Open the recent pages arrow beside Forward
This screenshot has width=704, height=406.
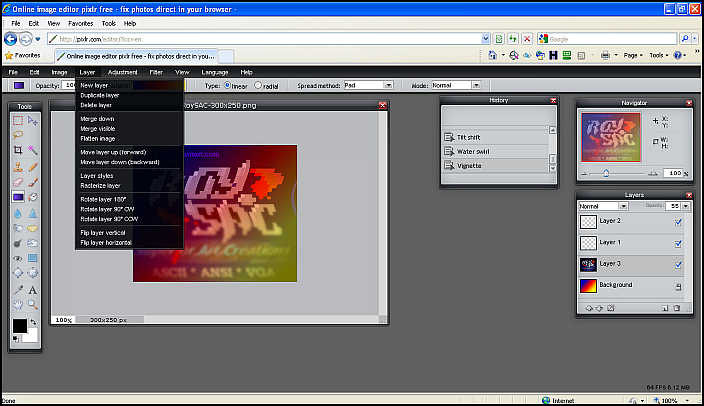coord(38,39)
